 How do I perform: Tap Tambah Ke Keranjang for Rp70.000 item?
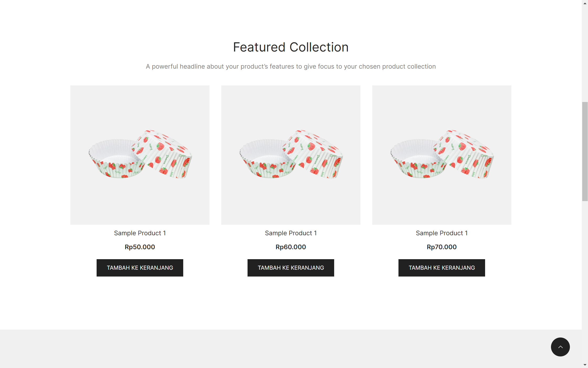click(442, 268)
